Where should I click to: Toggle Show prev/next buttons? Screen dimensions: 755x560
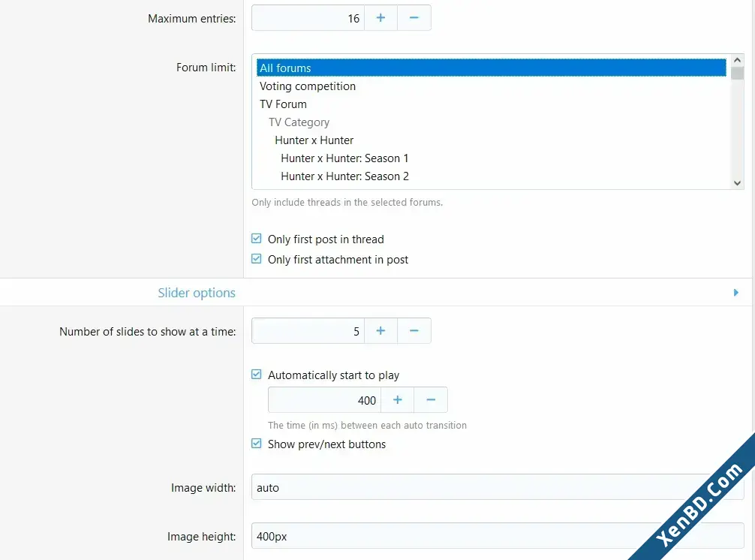click(257, 444)
